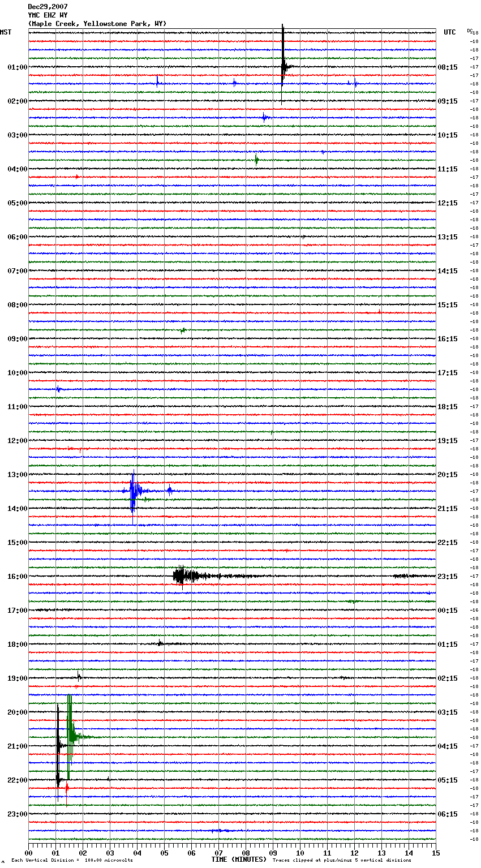
Task: Click the 10:15 UTC time label
Action: click(448, 135)
